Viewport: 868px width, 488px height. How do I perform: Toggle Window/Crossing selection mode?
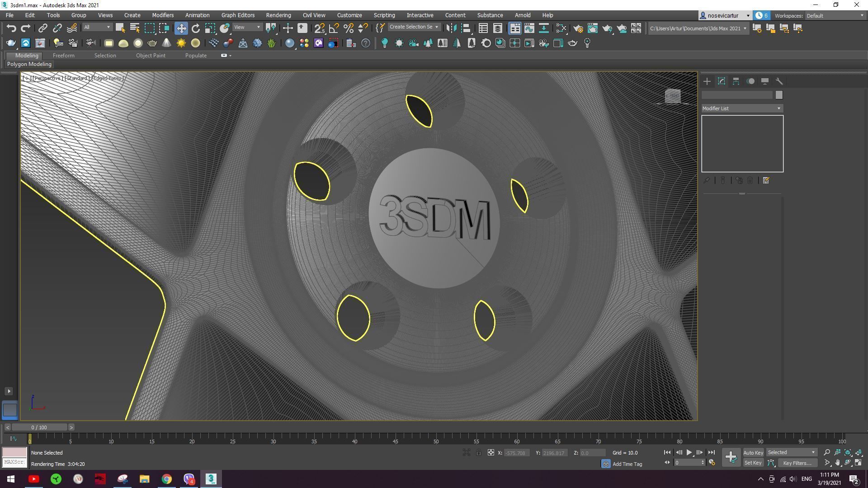click(x=164, y=28)
